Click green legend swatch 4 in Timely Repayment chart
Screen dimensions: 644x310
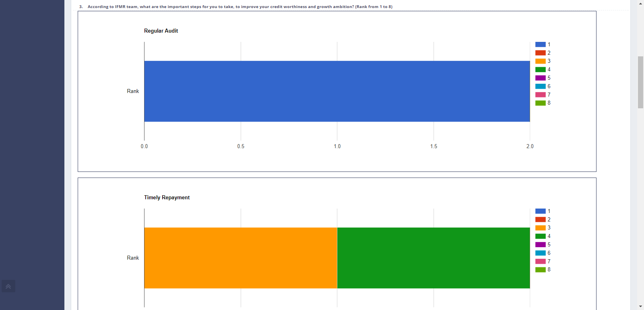540,236
